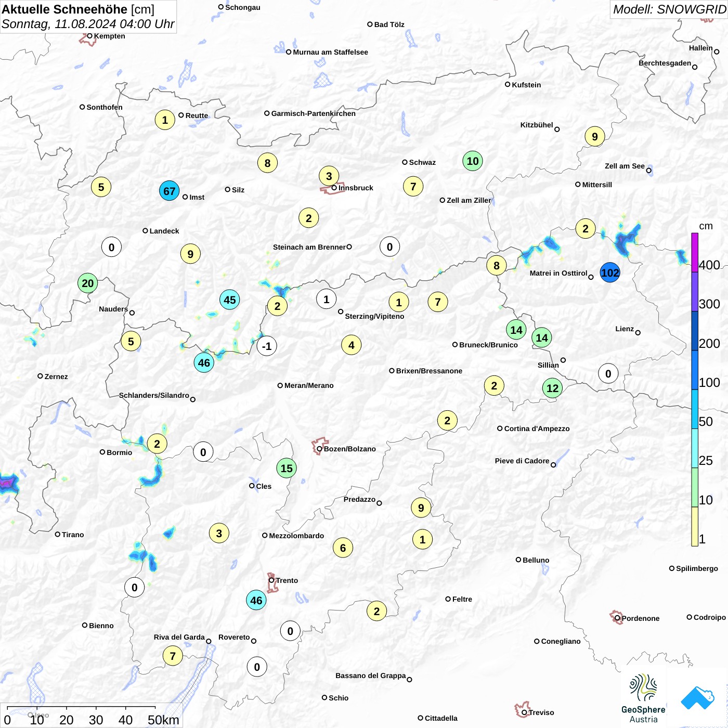Select the Meran/Merano city label

309,385
